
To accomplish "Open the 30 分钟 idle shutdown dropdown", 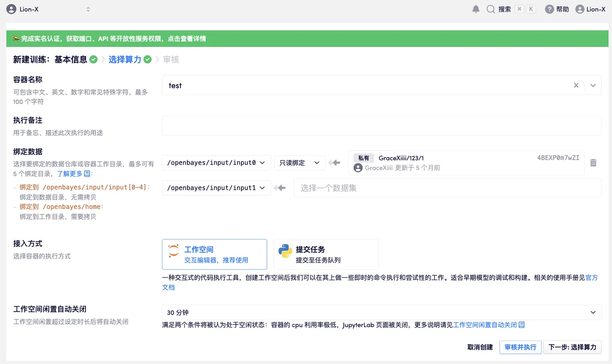I will coord(381,312).
